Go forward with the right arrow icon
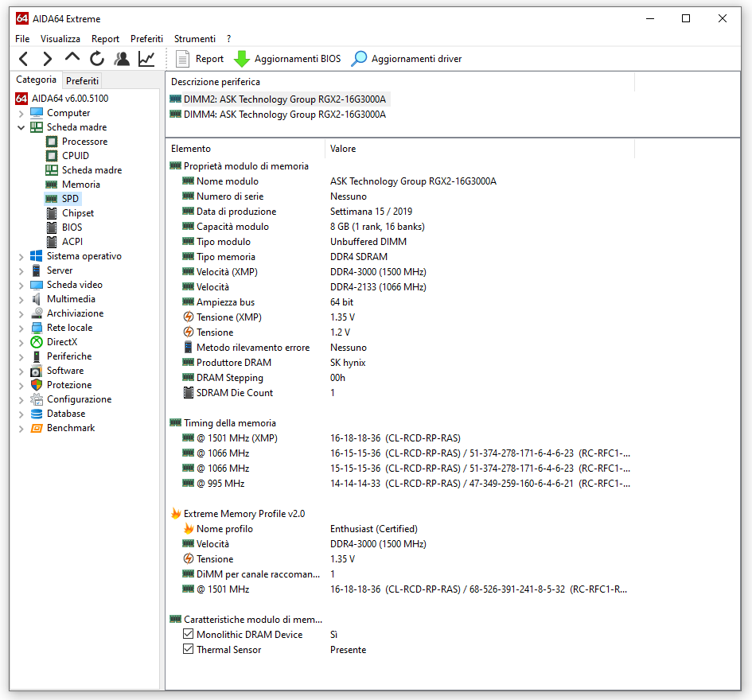 47,59
